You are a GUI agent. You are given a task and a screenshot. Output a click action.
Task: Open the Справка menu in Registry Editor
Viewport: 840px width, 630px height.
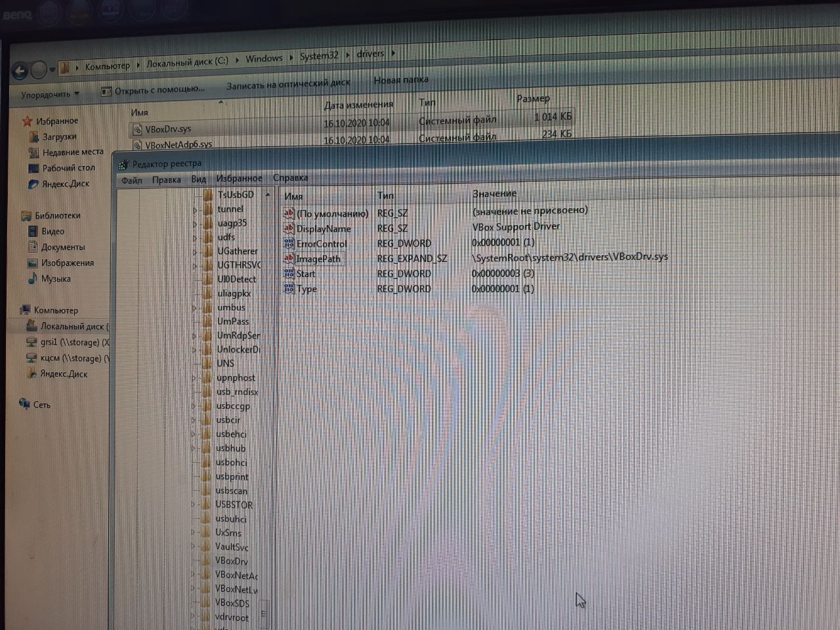click(290, 178)
